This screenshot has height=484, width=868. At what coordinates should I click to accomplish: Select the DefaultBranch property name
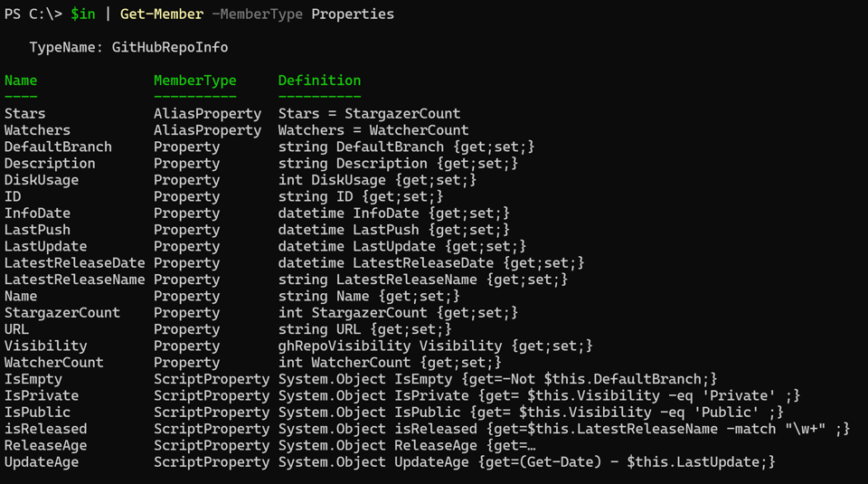(58, 147)
